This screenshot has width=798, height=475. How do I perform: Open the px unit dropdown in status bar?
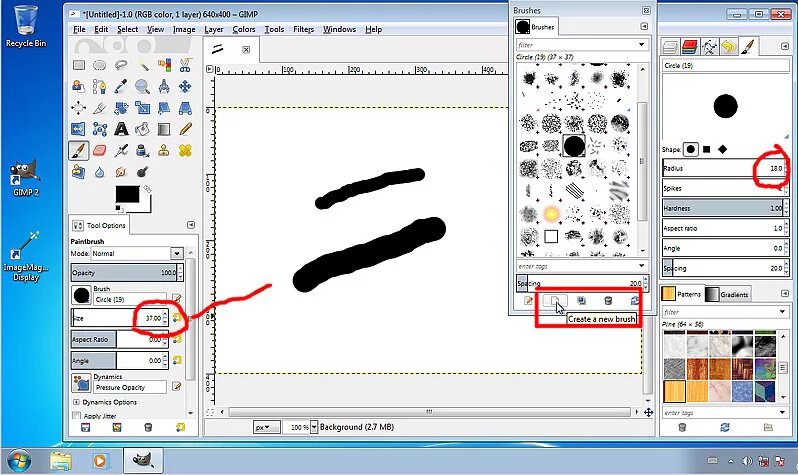267,427
